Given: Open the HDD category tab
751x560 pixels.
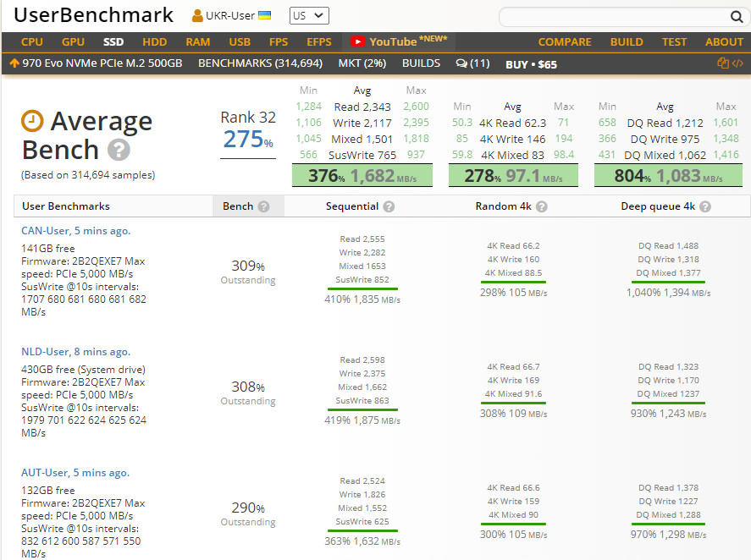Looking at the screenshot, I should tap(154, 41).
